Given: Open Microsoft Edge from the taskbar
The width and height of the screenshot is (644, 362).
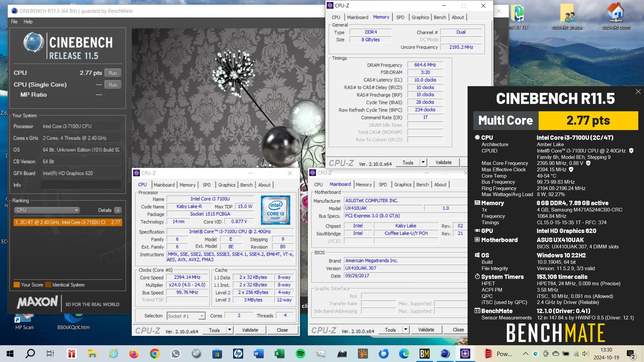Looking at the screenshot, I should 404,354.
